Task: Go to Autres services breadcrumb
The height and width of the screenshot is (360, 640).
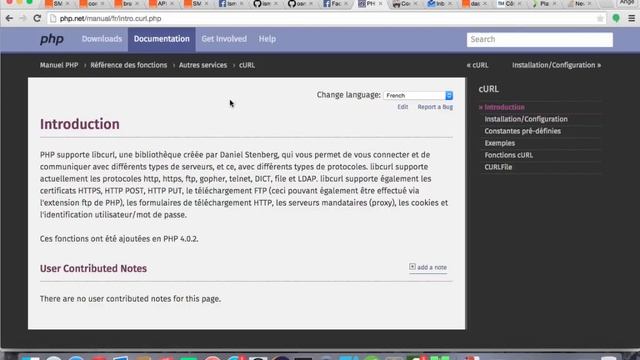Action: 203,65
